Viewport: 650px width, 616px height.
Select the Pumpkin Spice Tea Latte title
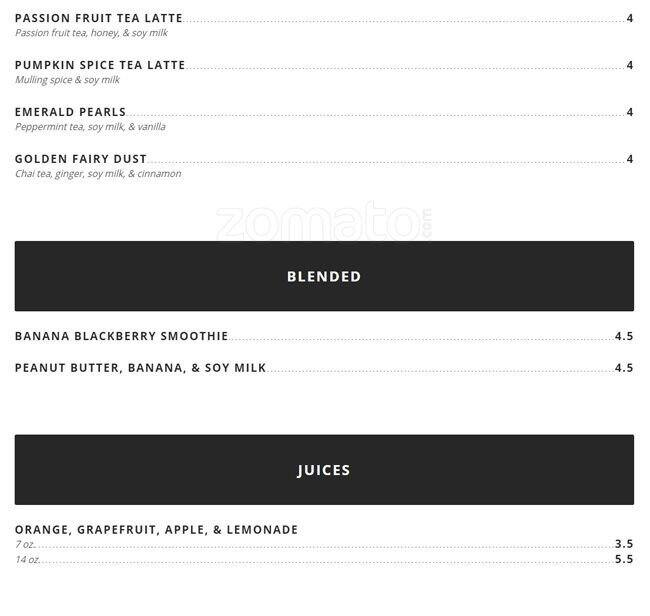tap(100, 65)
